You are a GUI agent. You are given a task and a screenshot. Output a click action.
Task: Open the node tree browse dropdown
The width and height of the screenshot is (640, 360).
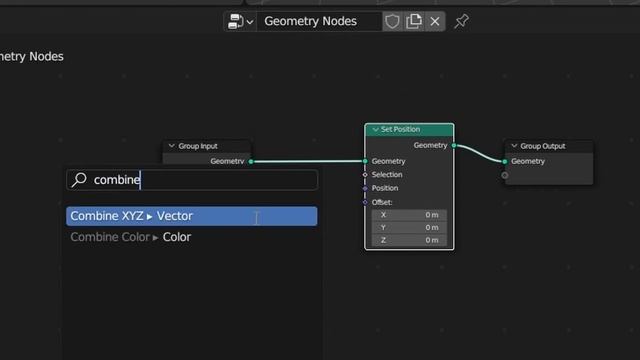pyautogui.click(x=240, y=21)
